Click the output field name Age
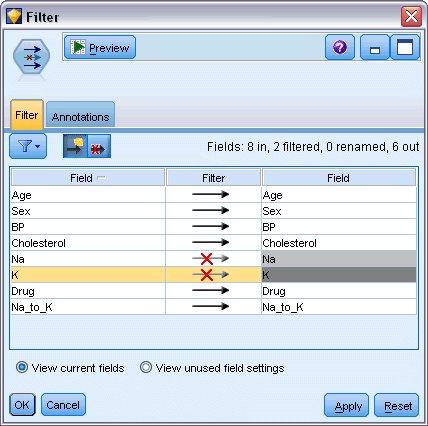Viewport: 428px width, 426px height. 272,195
